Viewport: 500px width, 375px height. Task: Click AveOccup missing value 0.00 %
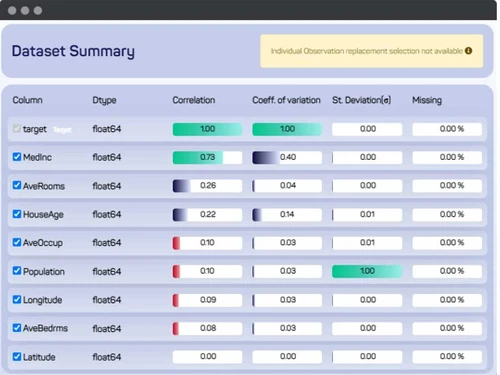(452, 242)
